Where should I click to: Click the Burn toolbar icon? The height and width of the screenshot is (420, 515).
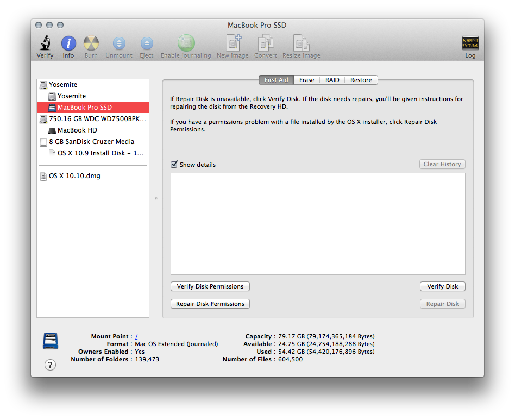tap(91, 43)
